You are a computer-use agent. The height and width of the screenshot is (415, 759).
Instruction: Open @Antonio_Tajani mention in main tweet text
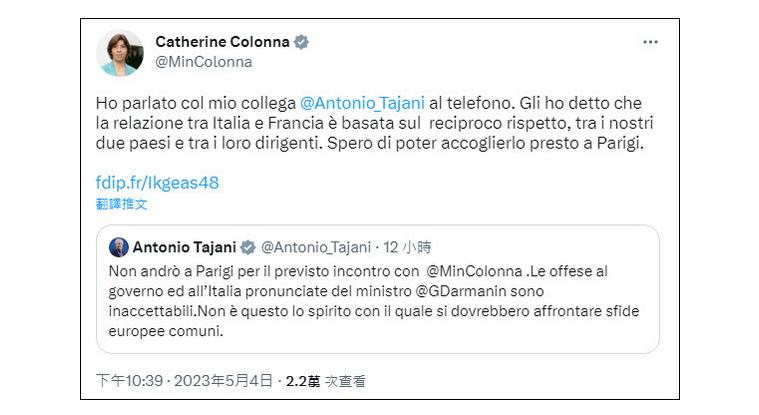click(x=362, y=102)
